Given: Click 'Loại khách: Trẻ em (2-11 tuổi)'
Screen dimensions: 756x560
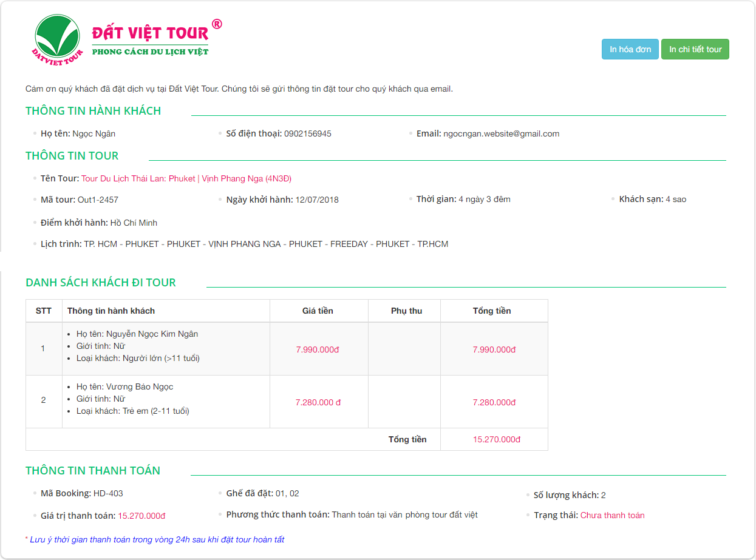Looking at the screenshot, I should coord(133,411).
